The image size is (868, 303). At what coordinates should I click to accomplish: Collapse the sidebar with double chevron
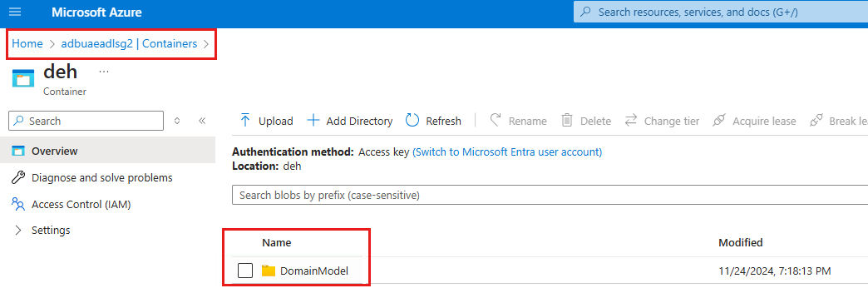(x=202, y=121)
